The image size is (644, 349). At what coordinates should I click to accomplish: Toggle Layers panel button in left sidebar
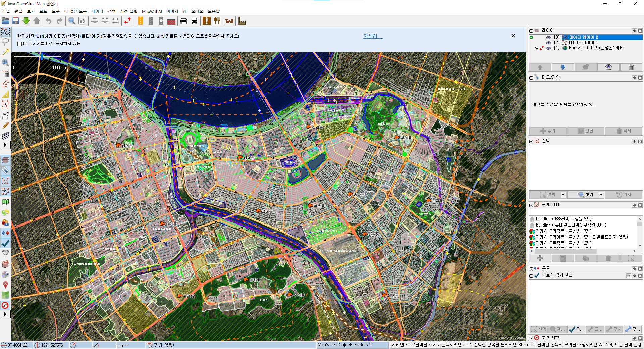(x=5, y=160)
